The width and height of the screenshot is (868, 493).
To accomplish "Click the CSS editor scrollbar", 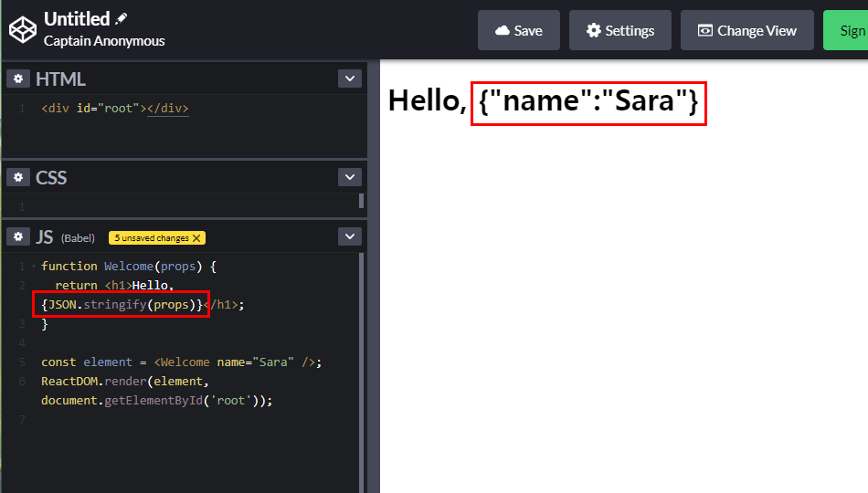I will coord(362,200).
